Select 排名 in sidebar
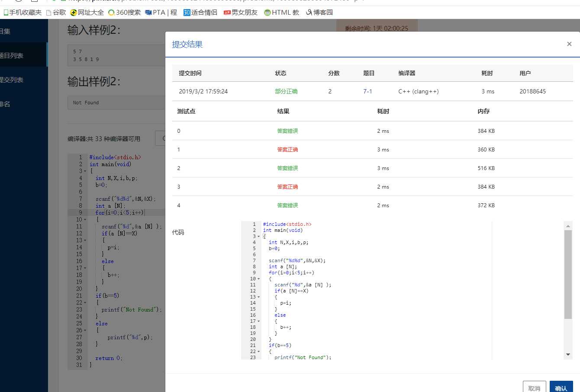The width and height of the screenshot is (580, 392). click(x=24, y=104)
